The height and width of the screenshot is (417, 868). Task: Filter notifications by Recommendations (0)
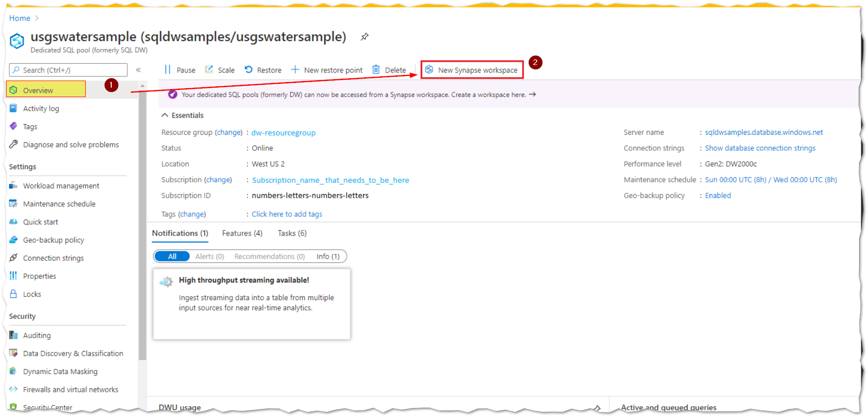pos(270,256)
